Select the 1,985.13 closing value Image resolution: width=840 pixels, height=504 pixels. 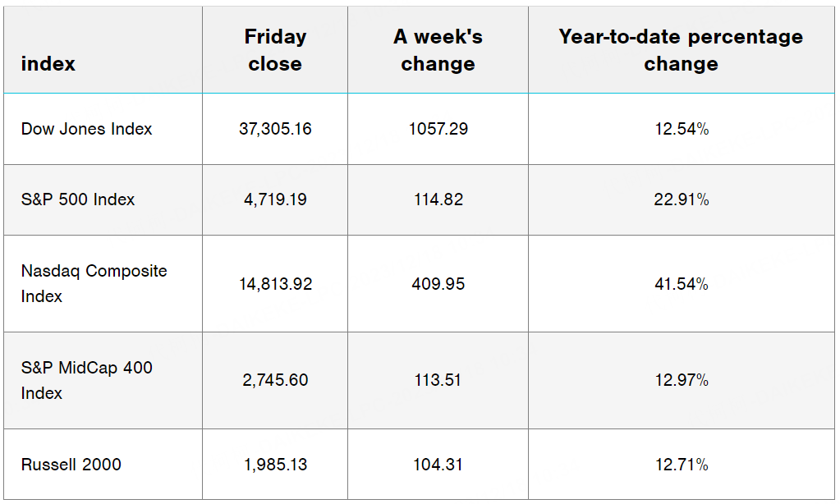(275, 465)
